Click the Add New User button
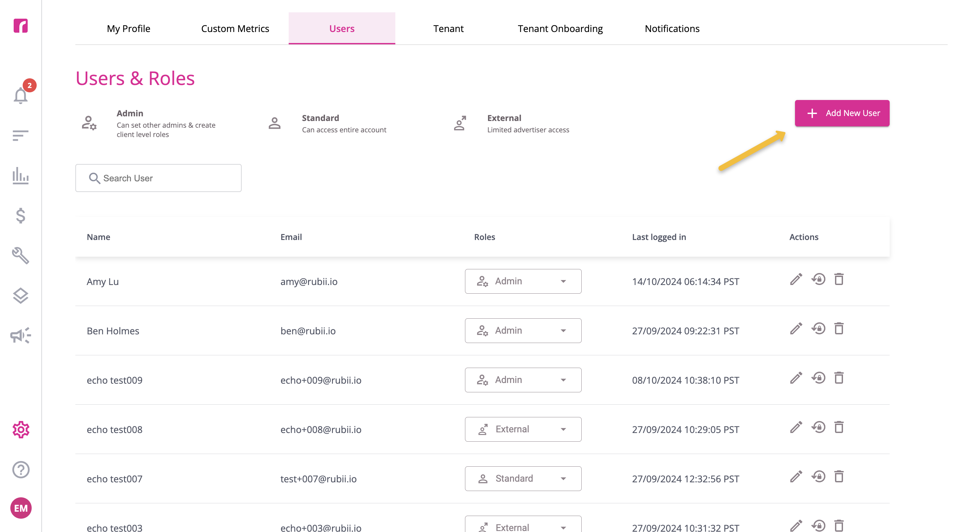This screenshot has width=980, height=532. [x=842, y=113]
